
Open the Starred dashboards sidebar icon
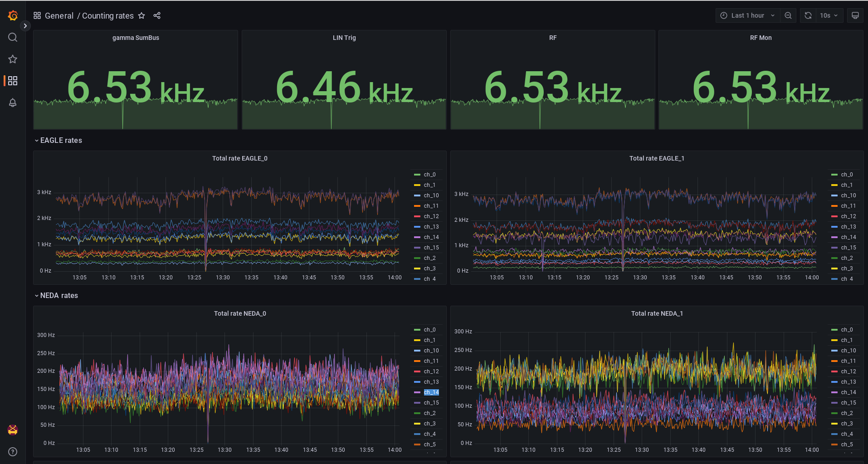tap(13, 59)
